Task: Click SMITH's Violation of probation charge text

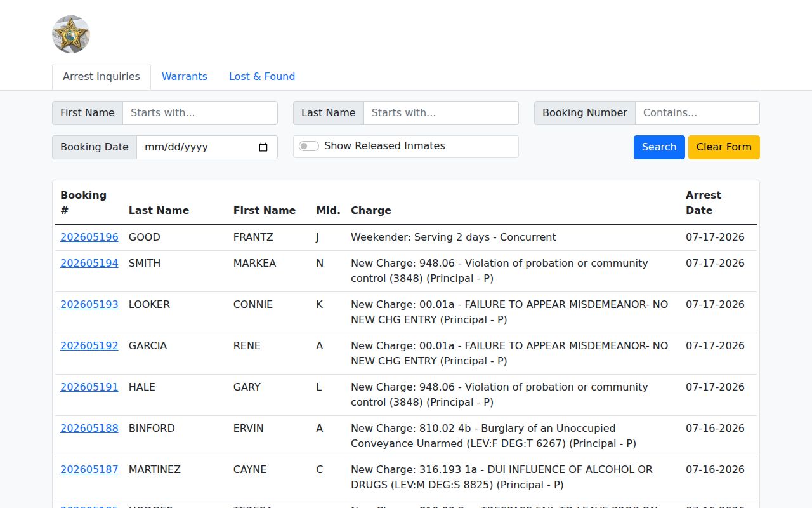Action: pyautogui.click(x=499, y=271)
